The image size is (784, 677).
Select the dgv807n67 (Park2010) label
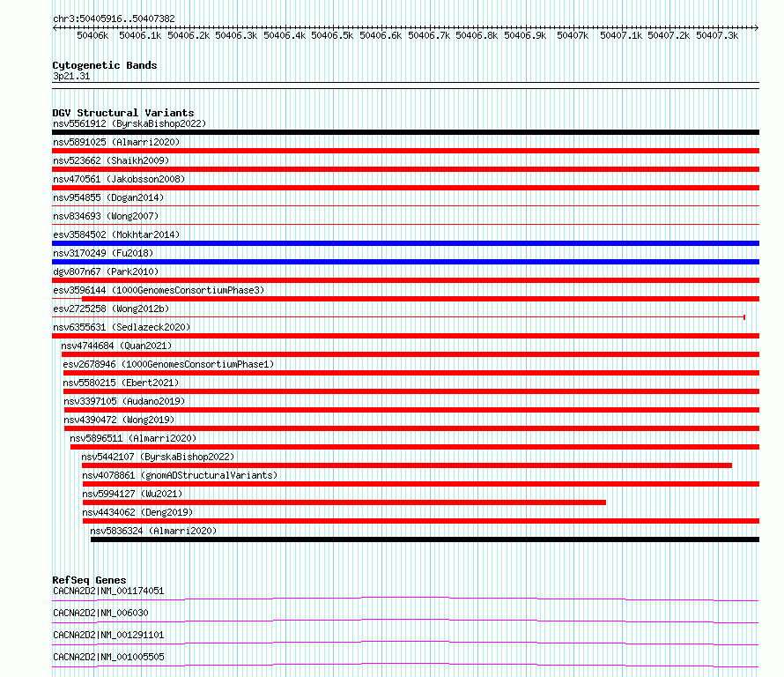tap(106, 272)
